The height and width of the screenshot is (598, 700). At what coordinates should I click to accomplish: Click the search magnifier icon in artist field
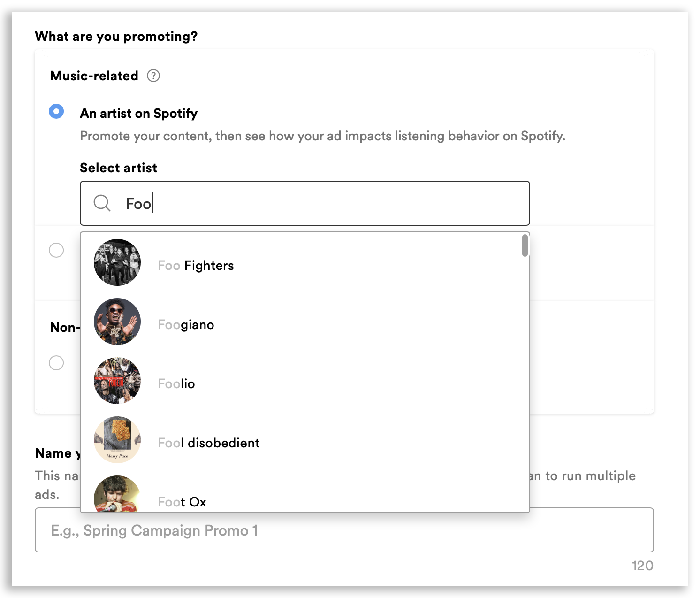point(102,203)
